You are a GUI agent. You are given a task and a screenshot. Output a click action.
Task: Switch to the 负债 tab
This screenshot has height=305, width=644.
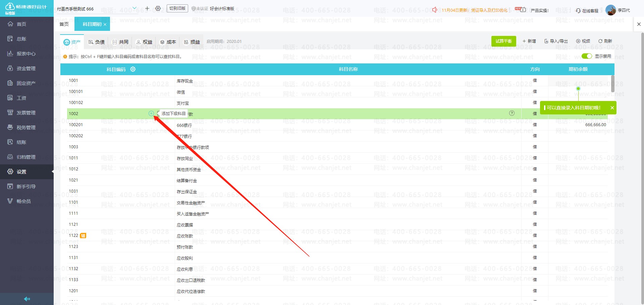coord(96,42)
